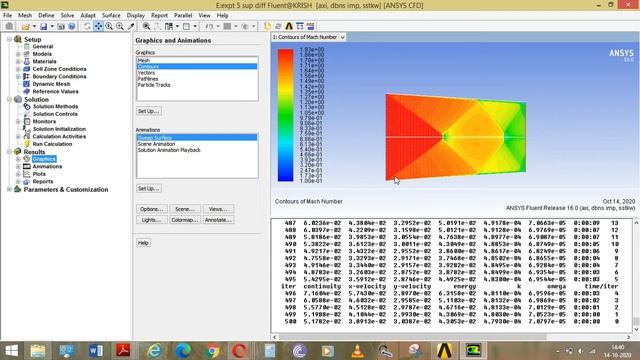Click the camera save-picture toolbar icon

[x=61, y=27]
